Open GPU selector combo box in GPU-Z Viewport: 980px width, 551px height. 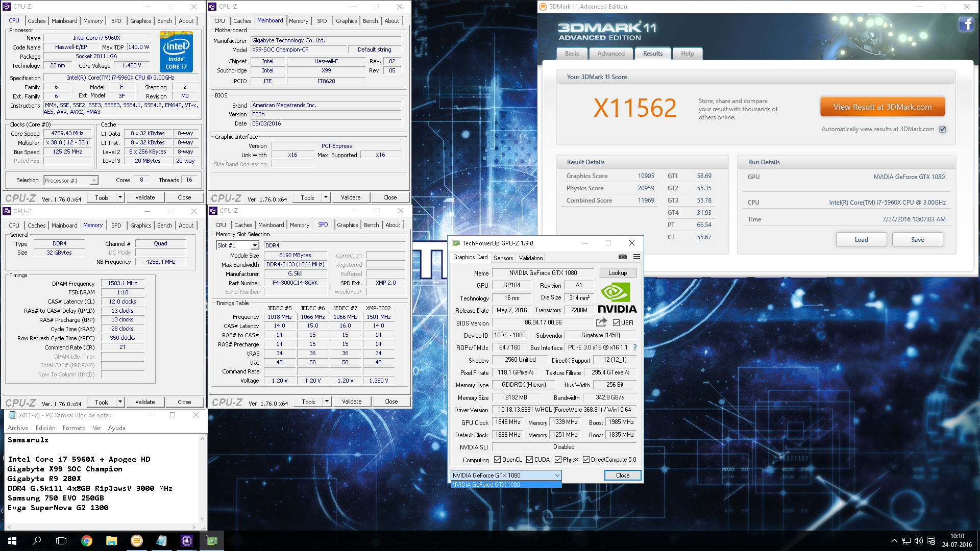click(506, 475)
